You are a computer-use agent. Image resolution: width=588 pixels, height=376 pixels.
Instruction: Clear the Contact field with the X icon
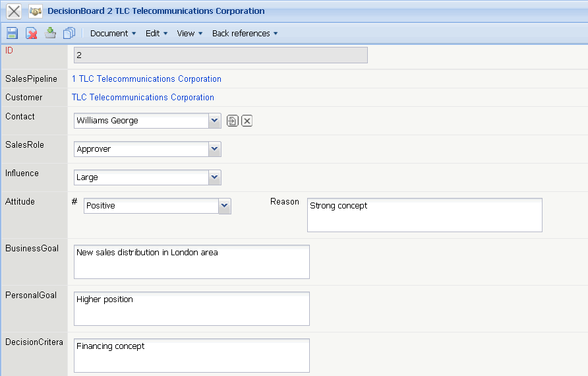pyautogui.click(x=247, y=121)
